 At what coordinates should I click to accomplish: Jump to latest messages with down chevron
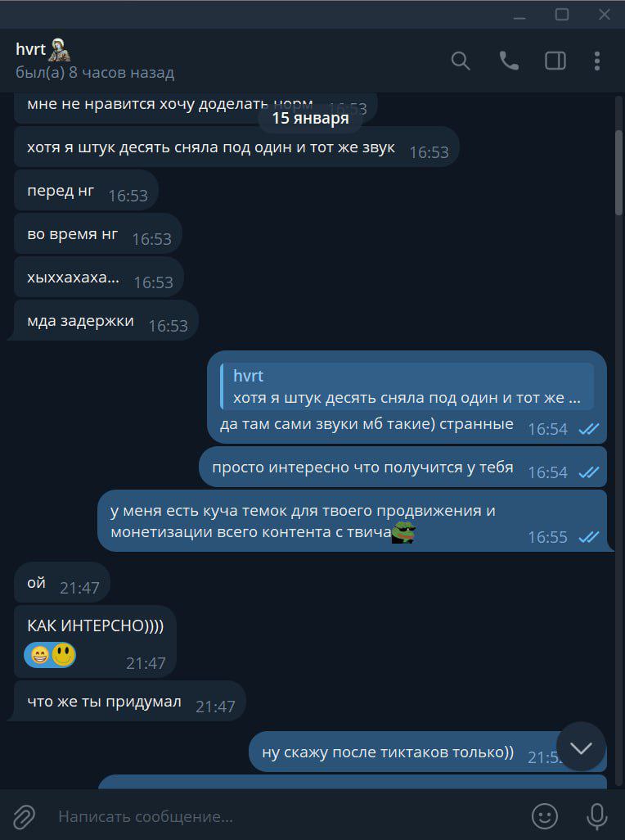coord(581,747)
